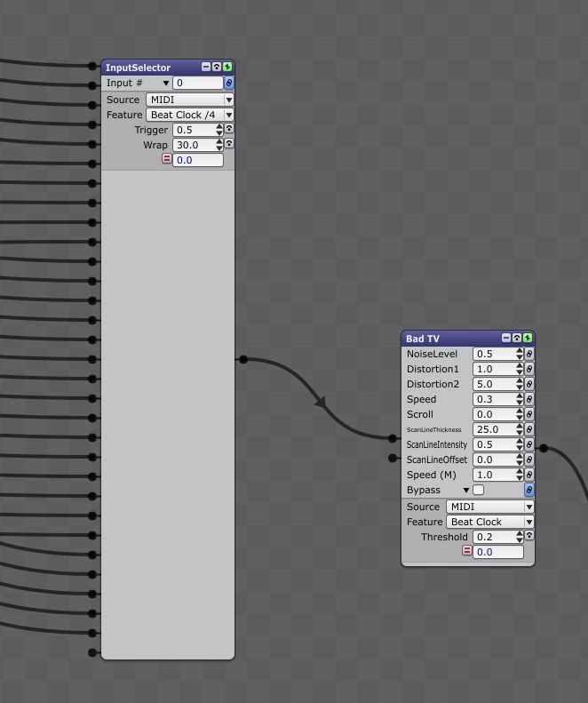The image size is (588, 703).
Task: Toggle the green bolt icon on Bad TV
Action: coord(528,338)
